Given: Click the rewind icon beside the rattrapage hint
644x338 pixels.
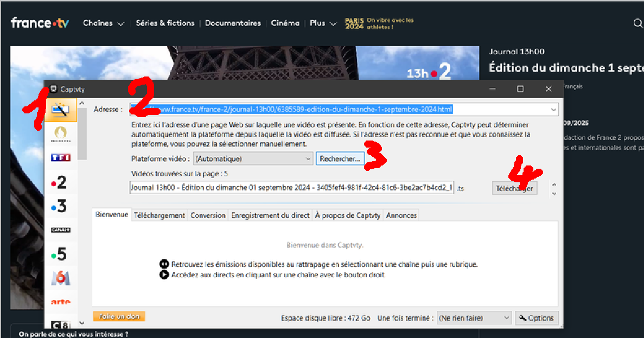Looking at the screenshot, I should 164,264.
